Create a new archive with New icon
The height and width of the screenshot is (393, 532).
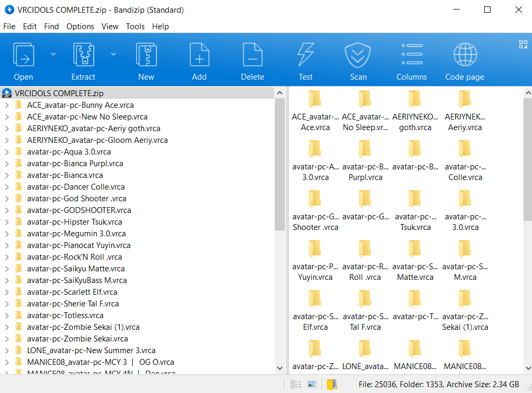tap(146, 55)
